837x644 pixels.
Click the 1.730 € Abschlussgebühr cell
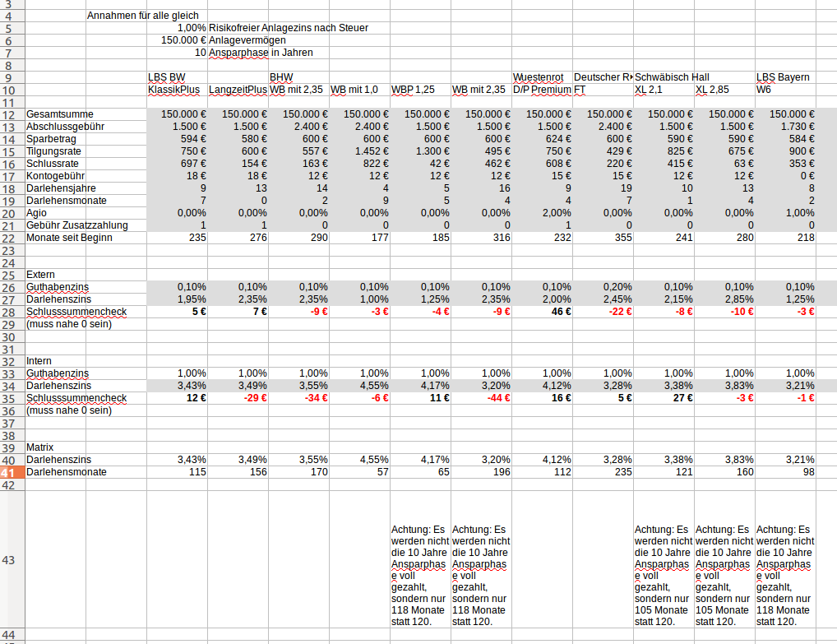786,127
